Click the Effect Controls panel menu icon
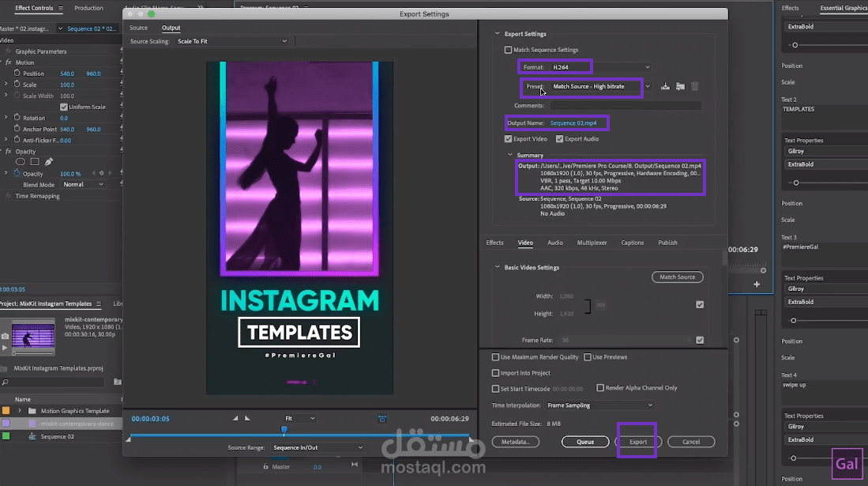The height and width of the screenshot is (486, 868). coord(60,9)
